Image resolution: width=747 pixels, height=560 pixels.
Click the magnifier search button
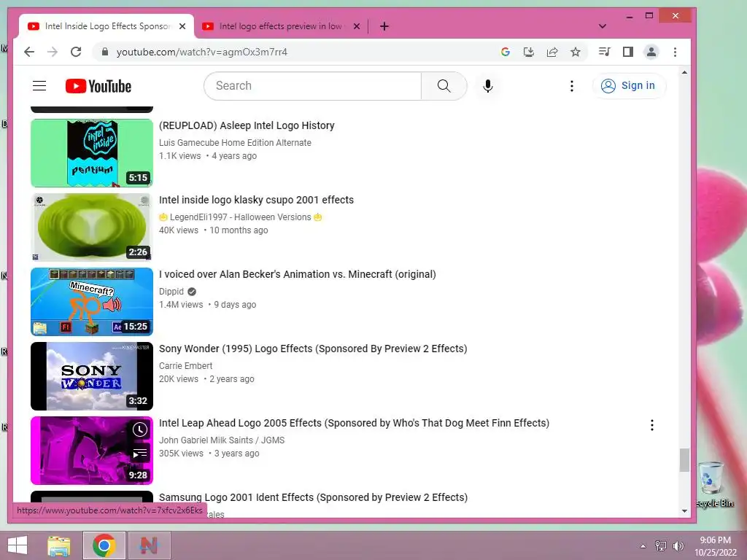click(444, 86)
